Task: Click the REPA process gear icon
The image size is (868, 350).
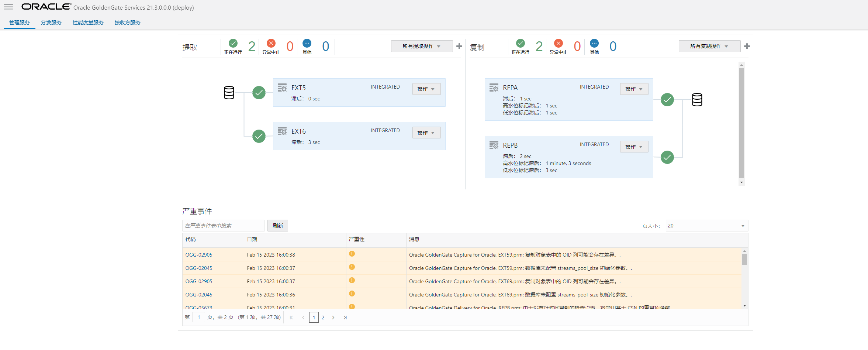Action: point(494,87)
